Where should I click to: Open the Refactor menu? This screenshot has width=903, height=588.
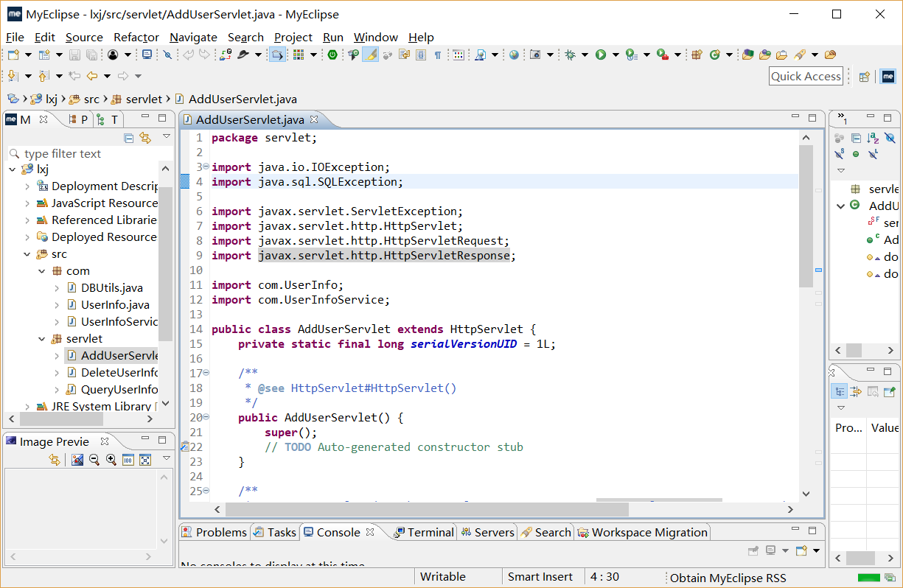(x=136, y=37)
